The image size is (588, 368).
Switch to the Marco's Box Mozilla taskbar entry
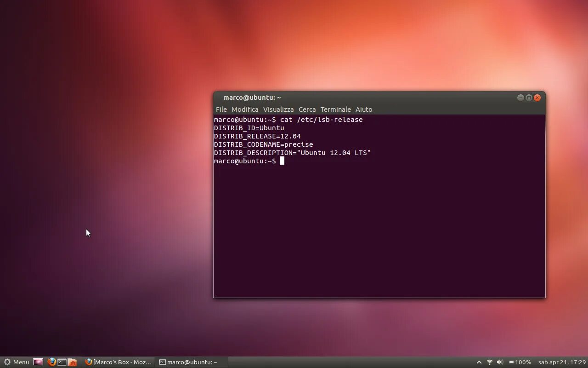[x=118, y=362]
